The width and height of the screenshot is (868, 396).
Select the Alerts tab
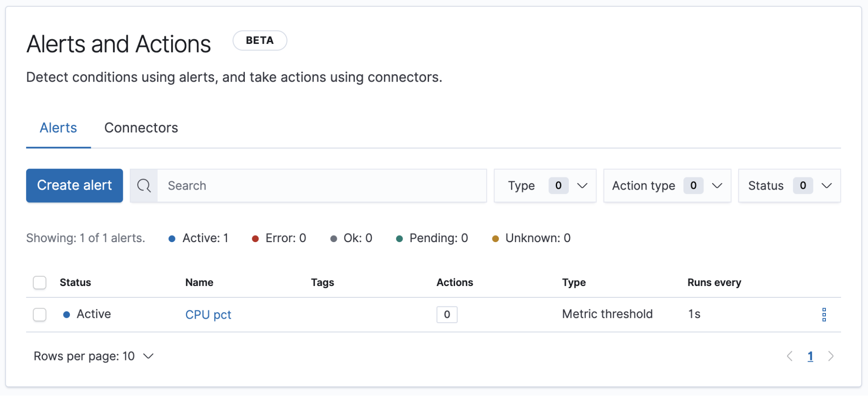pos(58,128)
